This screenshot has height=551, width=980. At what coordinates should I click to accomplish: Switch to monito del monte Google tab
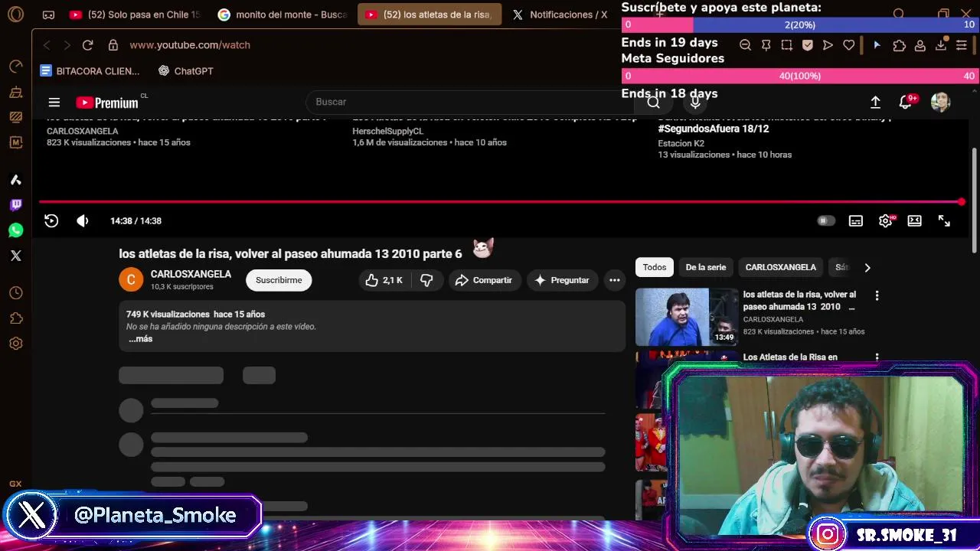282,15
